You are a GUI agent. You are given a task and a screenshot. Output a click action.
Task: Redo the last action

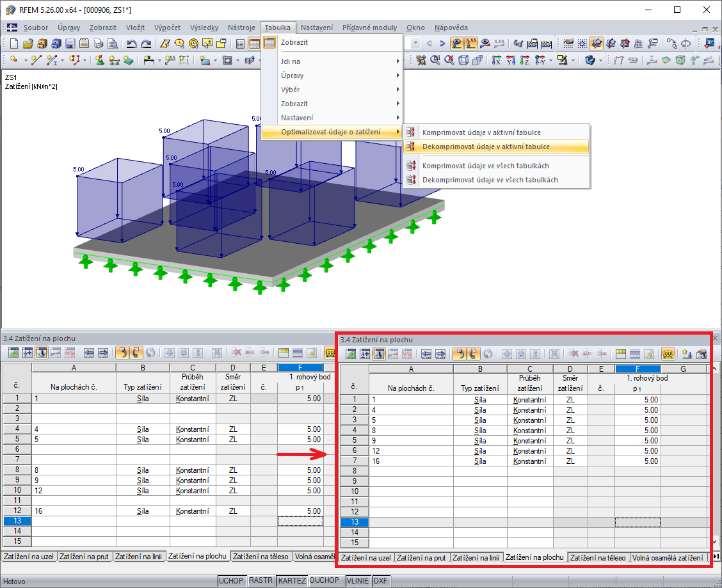pos(146,44)
